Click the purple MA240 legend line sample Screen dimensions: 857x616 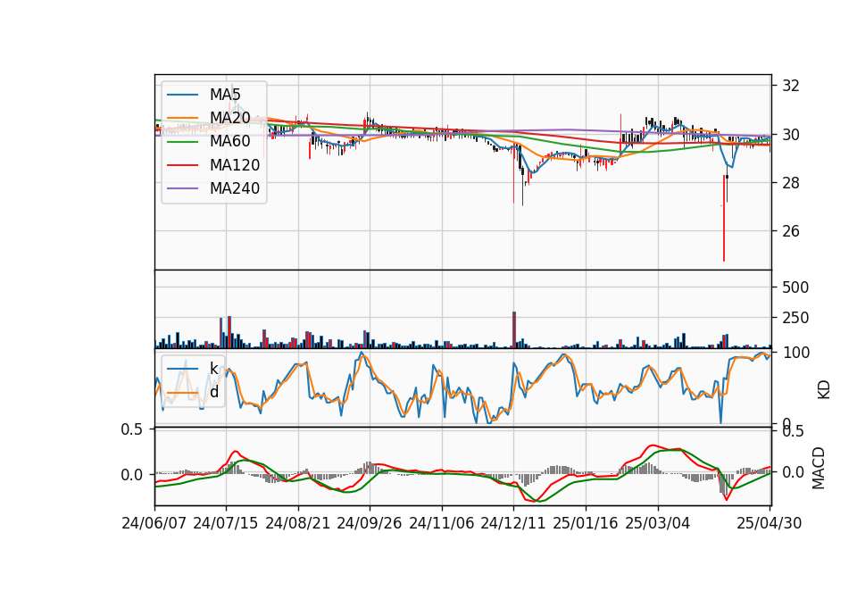(182, 188)
